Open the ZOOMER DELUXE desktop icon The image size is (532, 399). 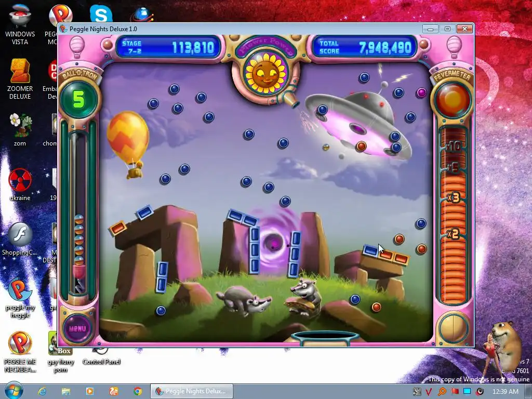point(20,79)
